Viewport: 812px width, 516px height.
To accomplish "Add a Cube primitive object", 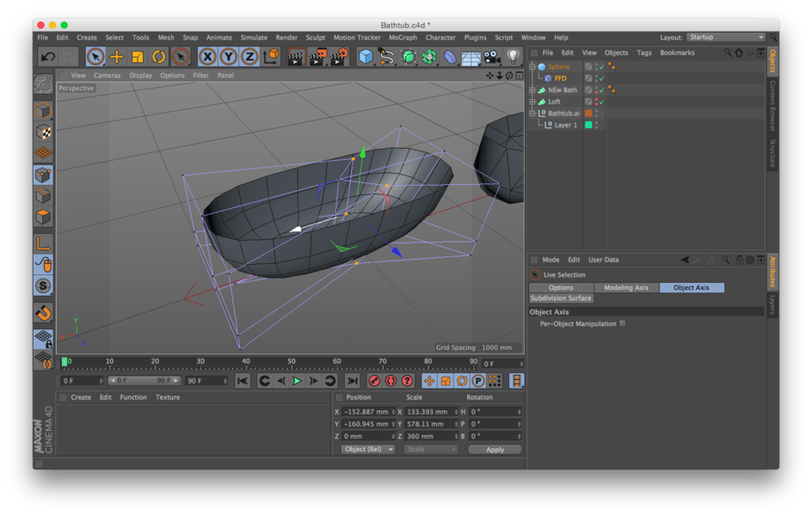I will [x=366, y=57].
